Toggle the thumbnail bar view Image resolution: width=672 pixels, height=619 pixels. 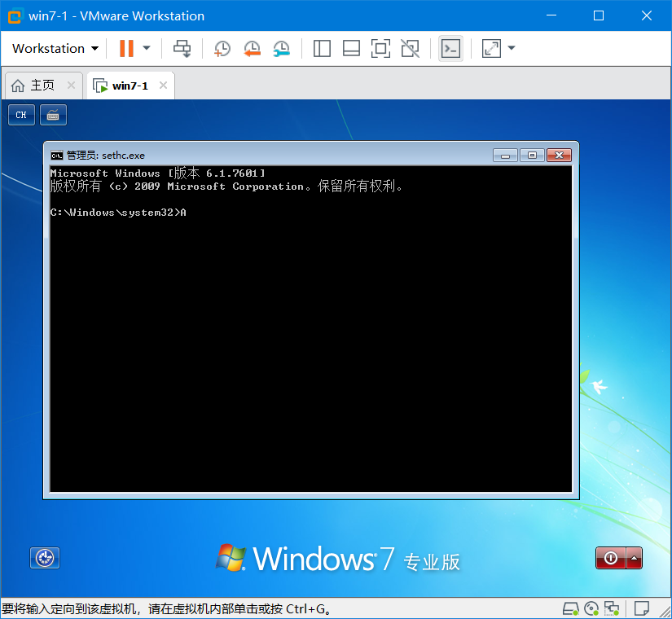click(x=351, y=48)
